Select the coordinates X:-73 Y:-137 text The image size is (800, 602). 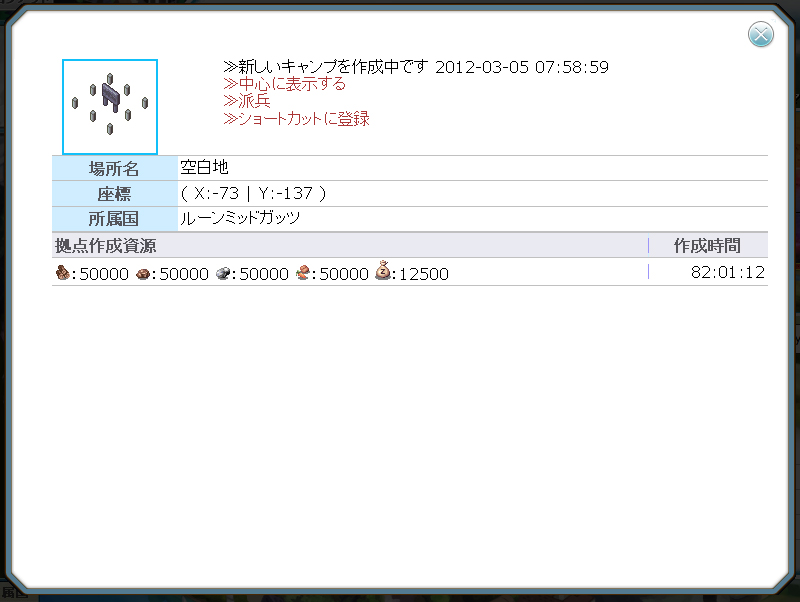pos(254,193)
